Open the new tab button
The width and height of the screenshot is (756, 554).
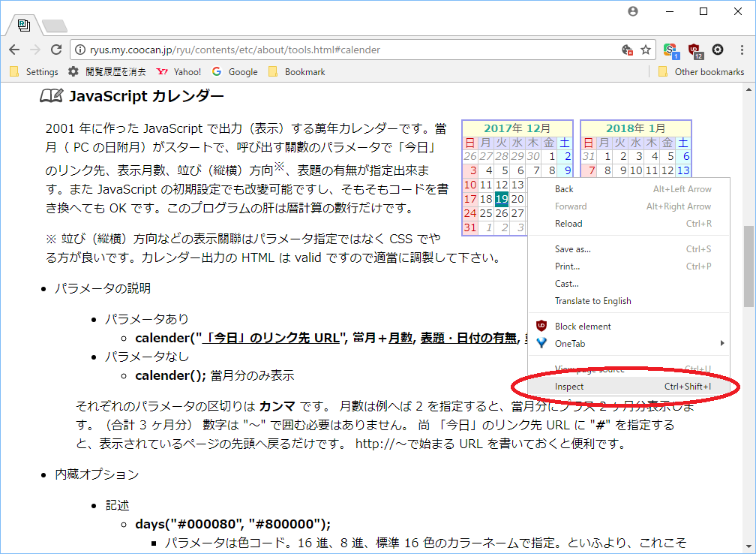(54, 26)
